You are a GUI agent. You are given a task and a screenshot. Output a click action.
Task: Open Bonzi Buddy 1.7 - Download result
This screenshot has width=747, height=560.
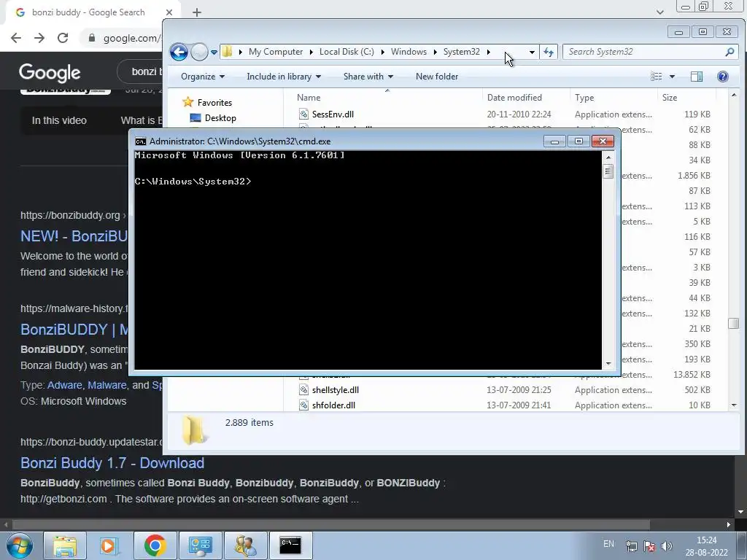112,463
